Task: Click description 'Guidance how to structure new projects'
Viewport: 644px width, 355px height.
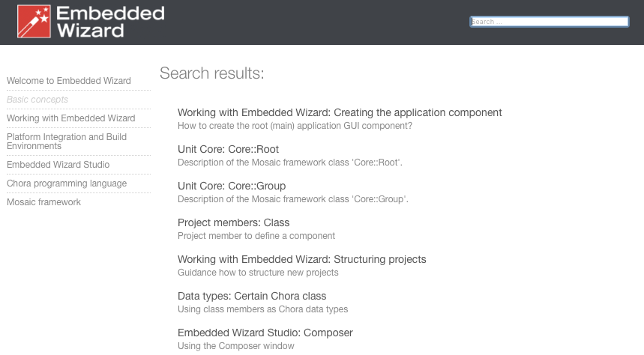Action: pyautogui.click(x=258, y=273)
